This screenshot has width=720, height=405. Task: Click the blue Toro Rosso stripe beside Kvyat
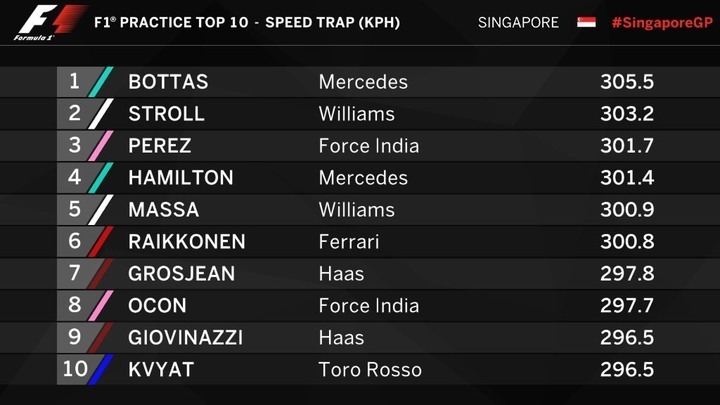(x=101, y=369)
